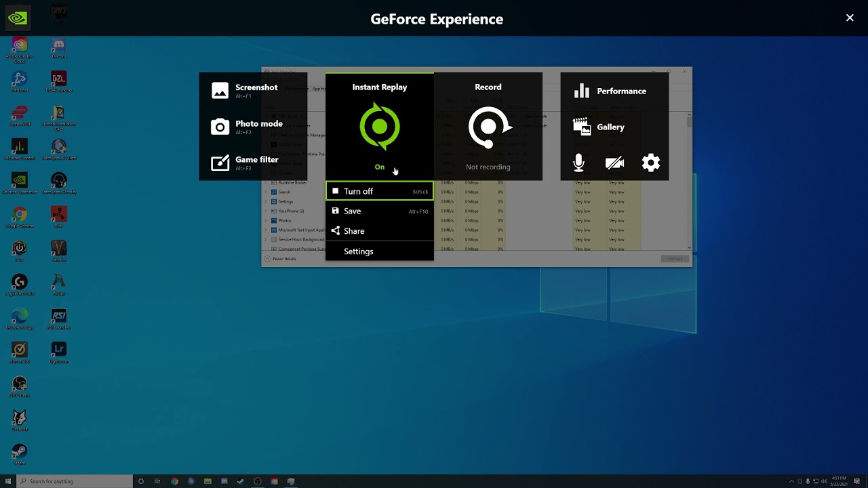Screen dimensions: 868x488
Task: Click Fewer details in Task Manager
Action: click(281, 259)
